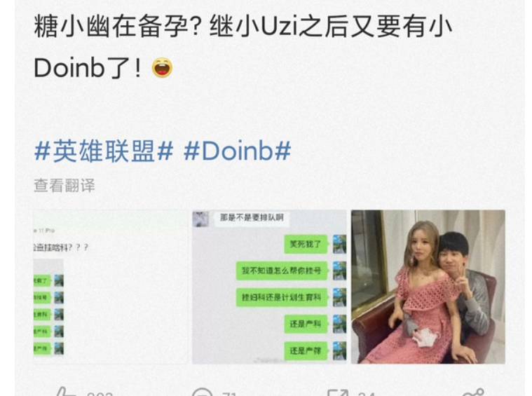Click 查看翻译 to translate post

coord(64,186)
